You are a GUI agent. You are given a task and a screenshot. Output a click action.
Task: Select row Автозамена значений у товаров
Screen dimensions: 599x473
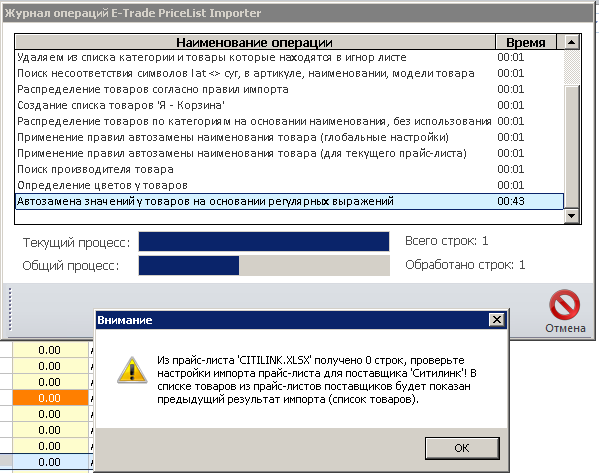point(289,201)
